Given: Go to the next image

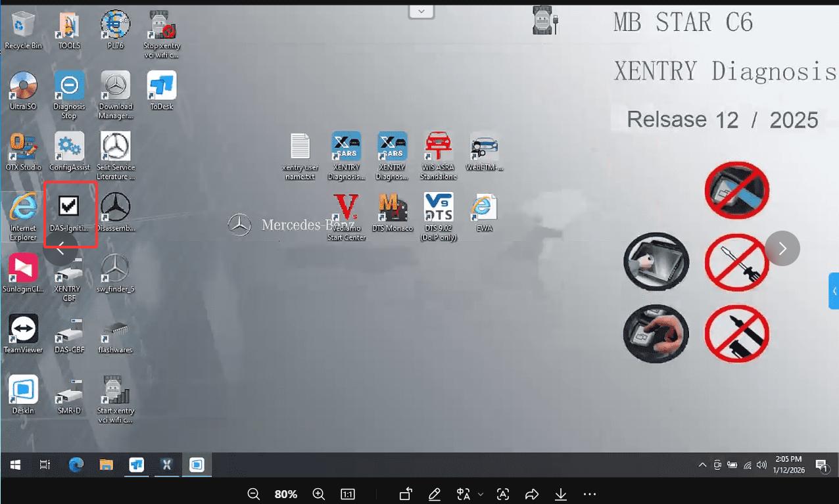Looking at the screenshot, I should pyautogui.click(x=782, y=248).
